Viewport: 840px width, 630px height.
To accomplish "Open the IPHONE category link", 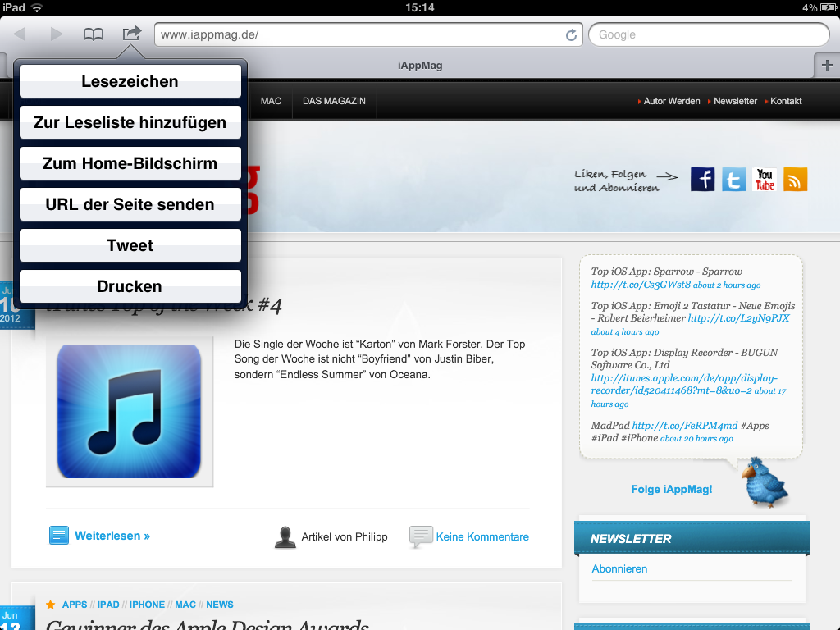I will click(x=147, y=605).
